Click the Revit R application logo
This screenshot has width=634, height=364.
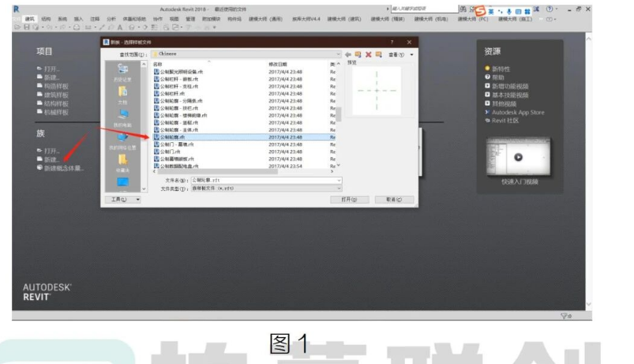click(x=16, y=9)
